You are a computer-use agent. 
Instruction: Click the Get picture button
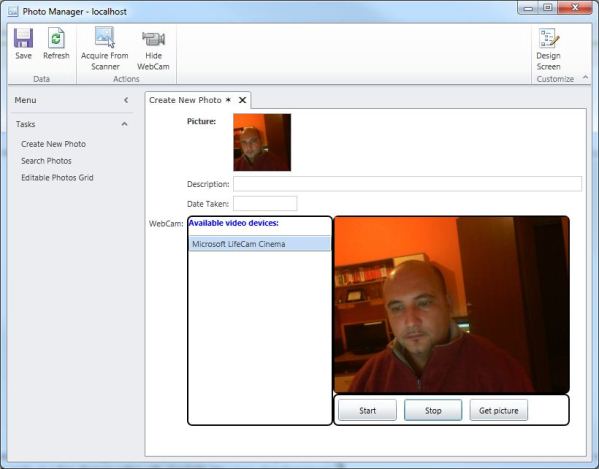click(x=499, y=410)
